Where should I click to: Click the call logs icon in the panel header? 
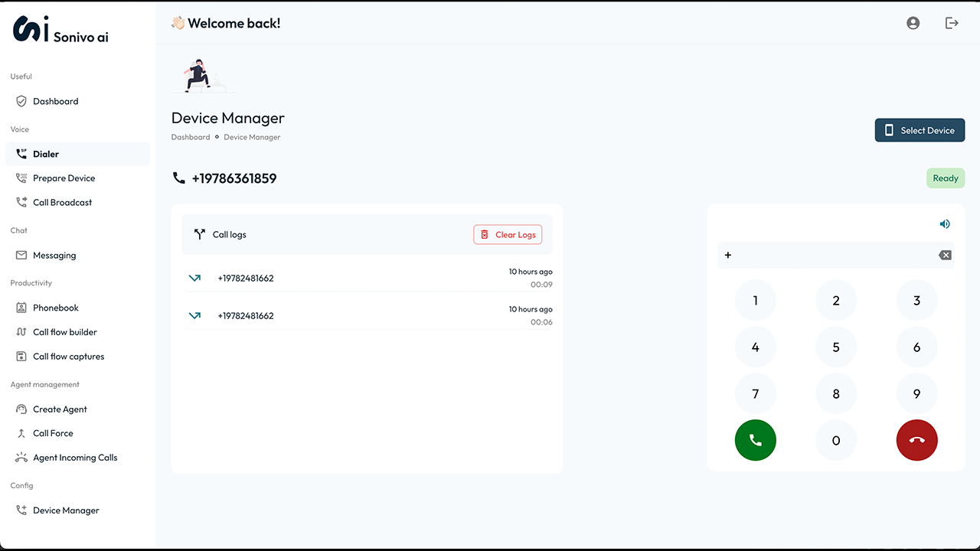(198, 234)
